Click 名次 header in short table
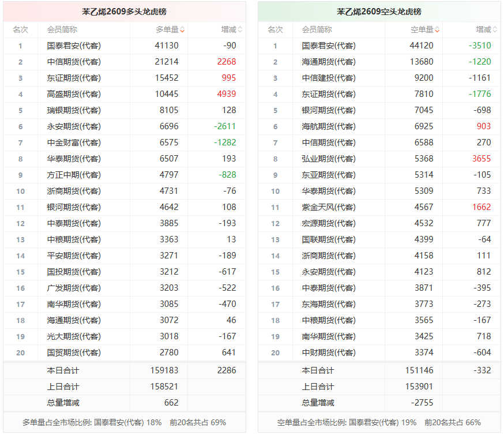The width and height of the screenshot is (504, 435). pyautogui.click(x=276, y=30)
